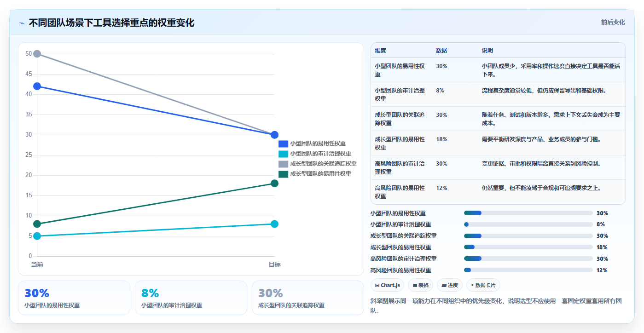Click the legend label 小型团队的审计治理权重
This screenshot has width=644, height=333.
pyautogui.click(x=320, y=154)
